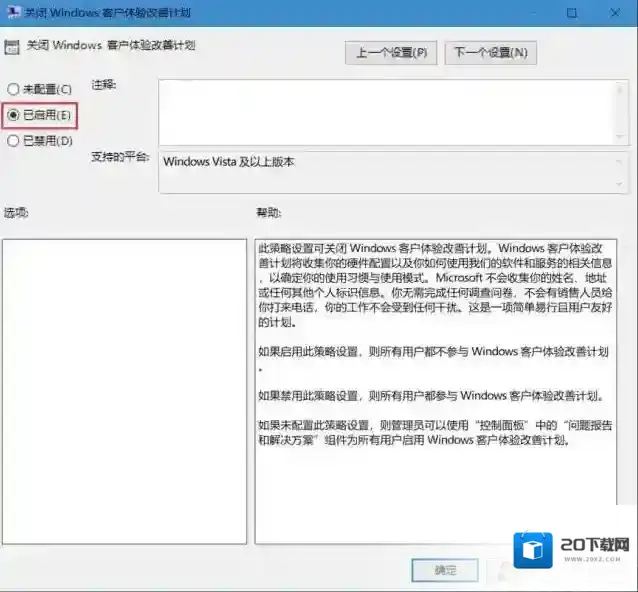Go to 上一个设置(P) previous setting
The height and width of the screenshot is (592, 638).
point(391,52)
